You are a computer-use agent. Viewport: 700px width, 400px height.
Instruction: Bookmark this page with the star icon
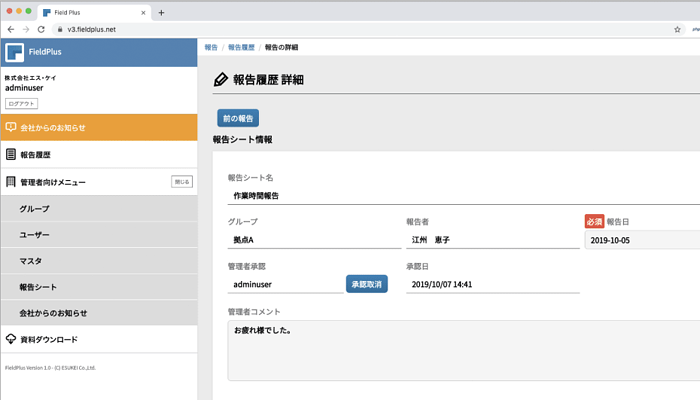677,30
